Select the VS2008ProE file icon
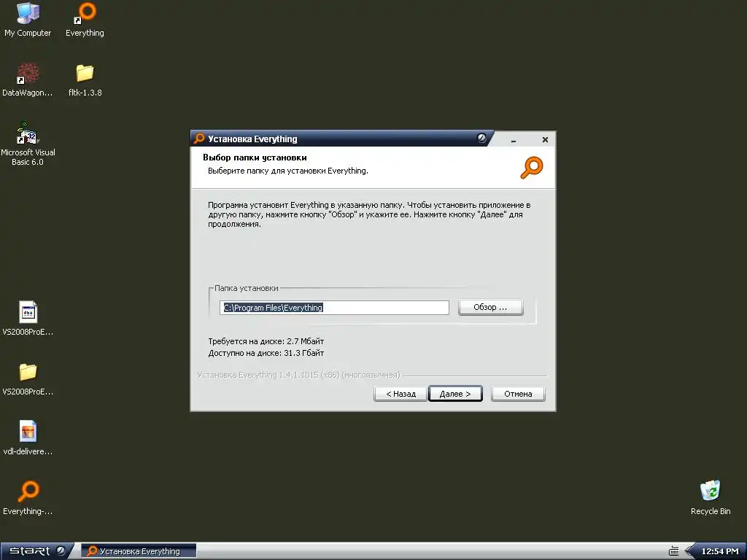 click(x=28, y=319)
